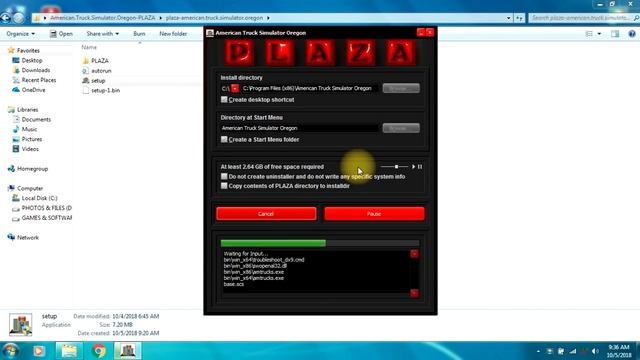640x360 pixels.
Task: Go to Desktop in navigation pane
Action: pyautogui.click(x=32, y=60)
